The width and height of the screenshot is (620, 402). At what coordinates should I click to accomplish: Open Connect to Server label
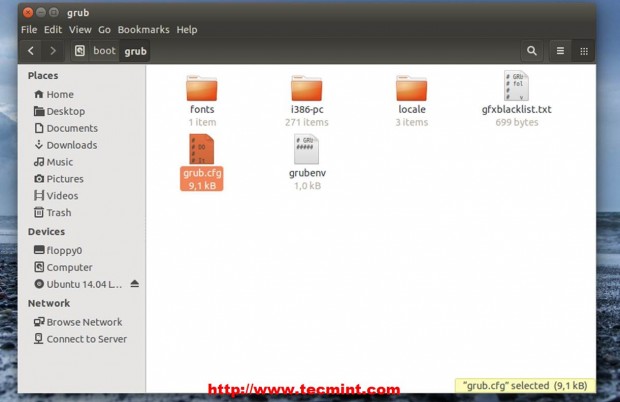pos(87,339)
